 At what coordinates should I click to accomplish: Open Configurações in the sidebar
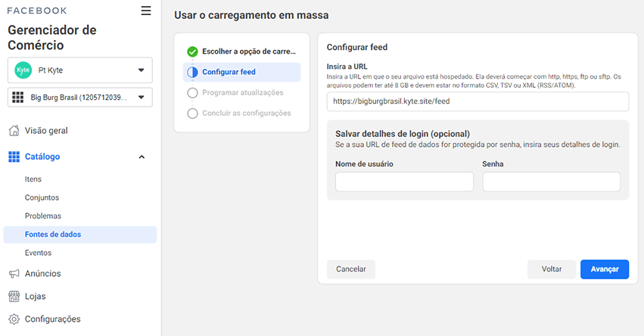pyautogui.click(x=52, y=319)
